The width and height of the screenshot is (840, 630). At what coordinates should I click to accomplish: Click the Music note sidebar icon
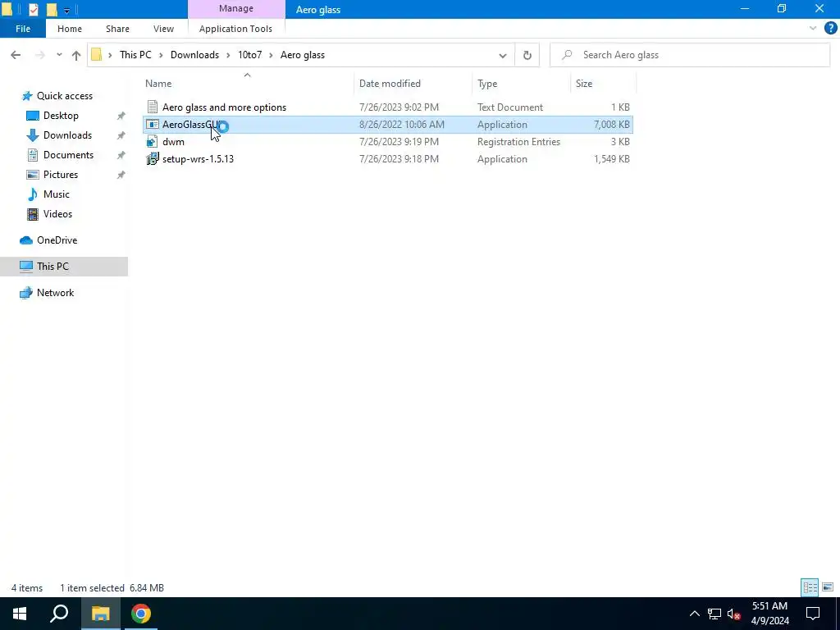33,194
